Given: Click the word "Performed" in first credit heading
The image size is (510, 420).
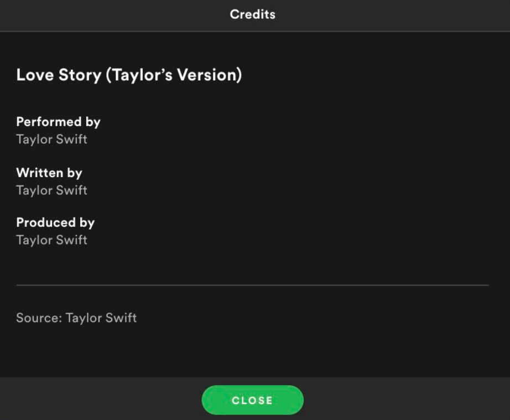Looking at the screenshot, I should [x=49, y=122].
